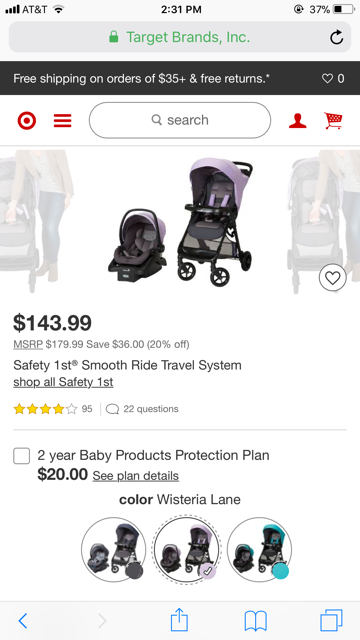Tap the Safari share icon
The width and height of the screenshot is (360, 640).
coord(179,620)
